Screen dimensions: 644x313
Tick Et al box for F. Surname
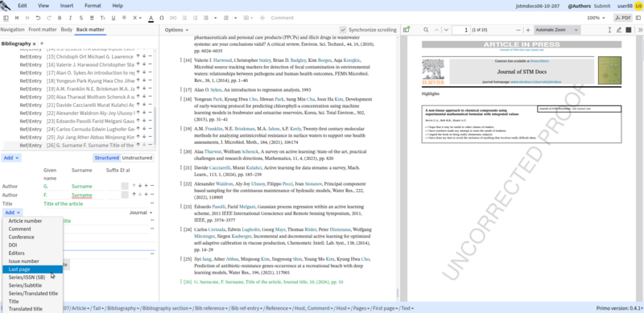point(125,195)
